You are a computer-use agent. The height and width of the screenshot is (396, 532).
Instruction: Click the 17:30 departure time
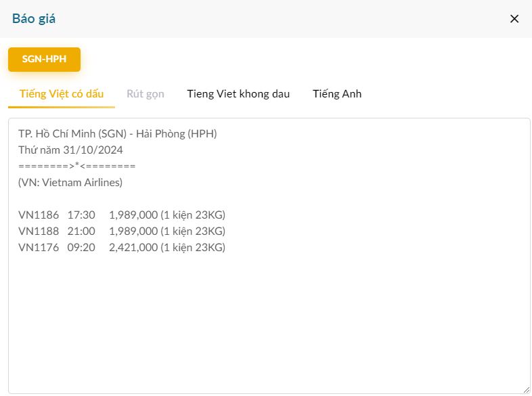tap(81, 215)
